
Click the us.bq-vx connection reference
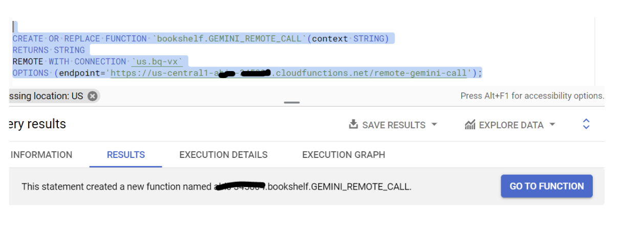point(157,62)
